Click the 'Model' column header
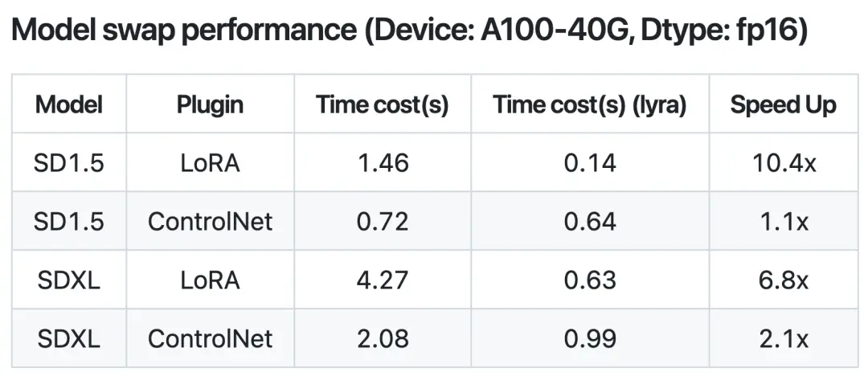The height and width of the screenshot is (376, 868). [x=69, y=104]
